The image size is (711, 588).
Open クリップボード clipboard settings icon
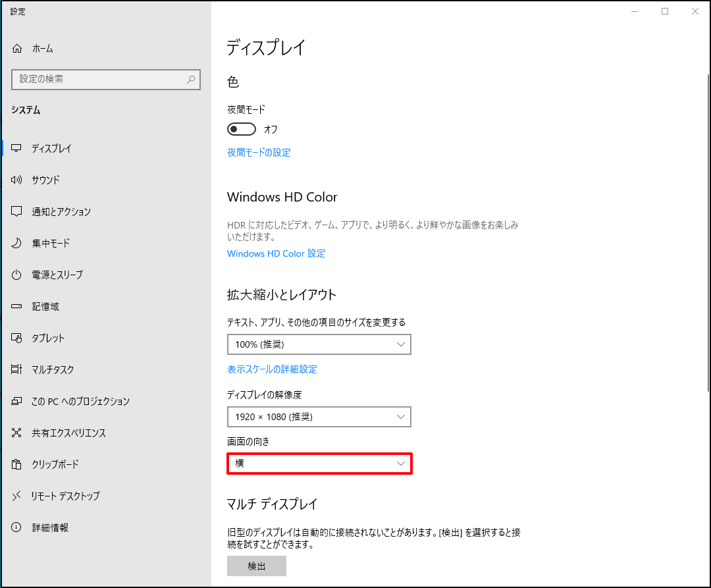(x=16, y=464)
